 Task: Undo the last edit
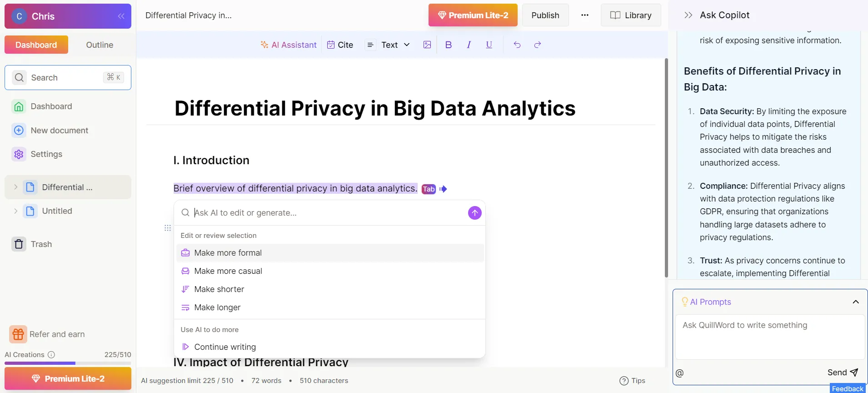pyautogui.click(x=517, y=45)
